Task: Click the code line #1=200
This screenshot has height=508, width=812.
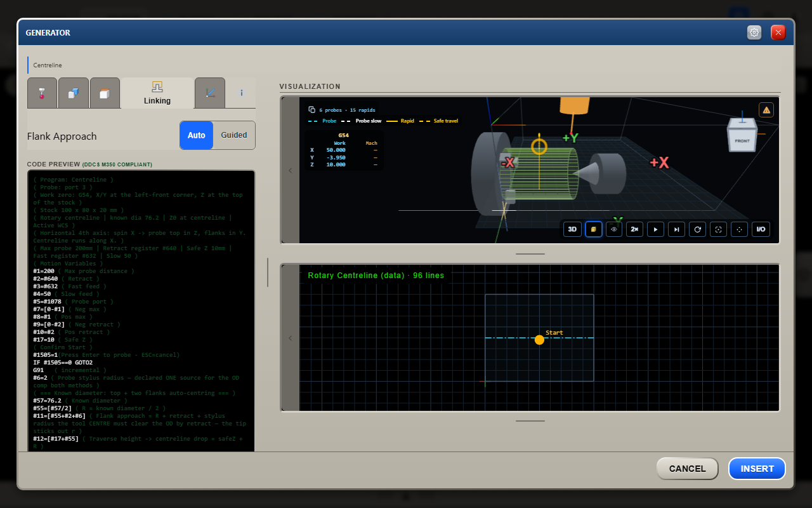Action: (x=84, y=271)
